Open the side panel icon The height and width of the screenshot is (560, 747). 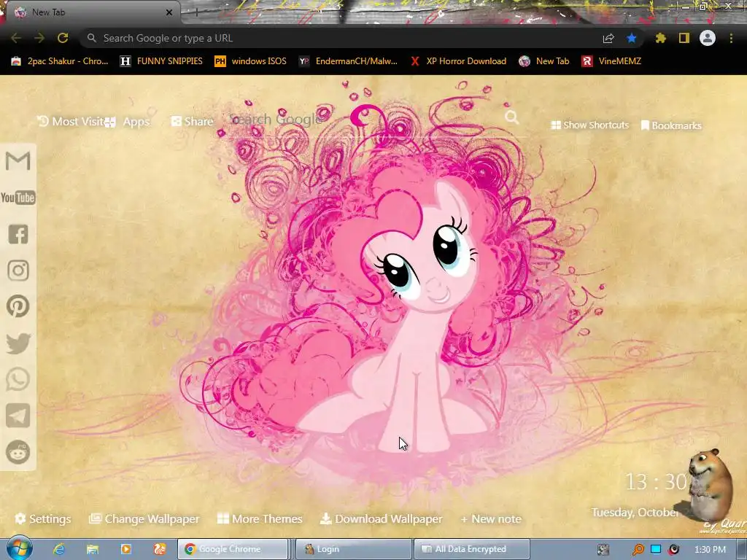coord(684,38)
